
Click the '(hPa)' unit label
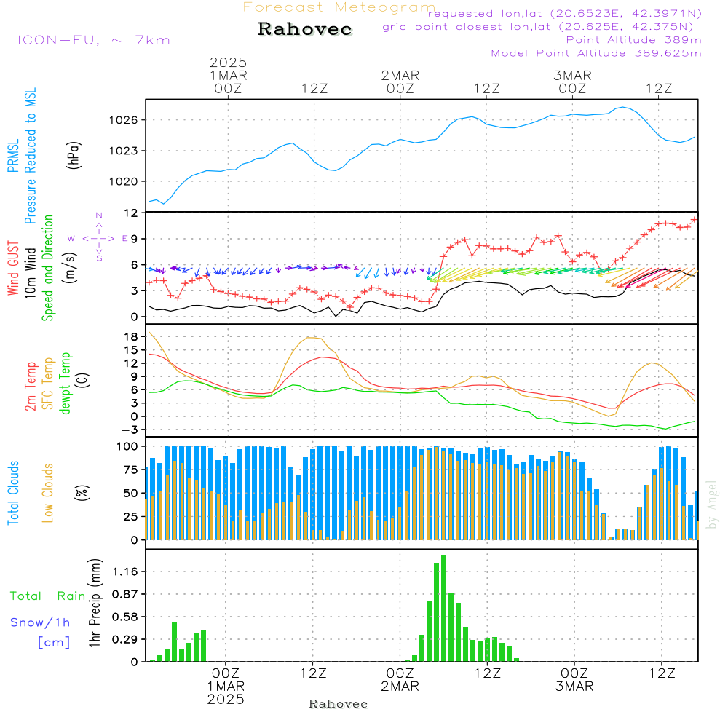pyautogui.click(x=74, y=155)
